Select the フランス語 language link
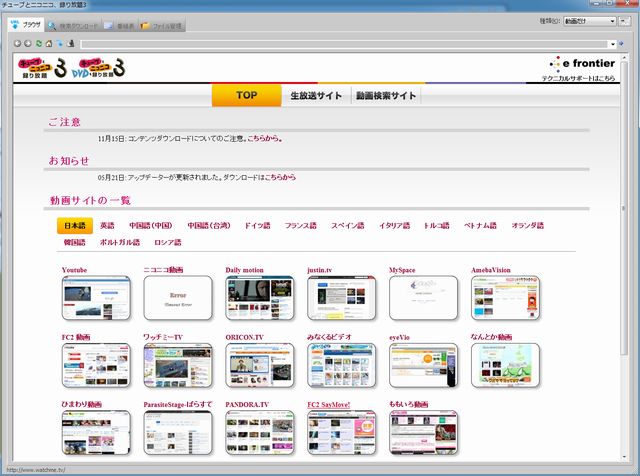 click(x=300, y=225)
